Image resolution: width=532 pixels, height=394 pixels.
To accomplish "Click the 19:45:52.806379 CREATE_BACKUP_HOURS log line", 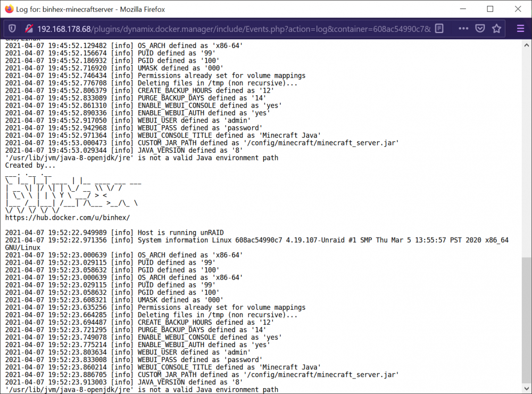I will point(139,91).
